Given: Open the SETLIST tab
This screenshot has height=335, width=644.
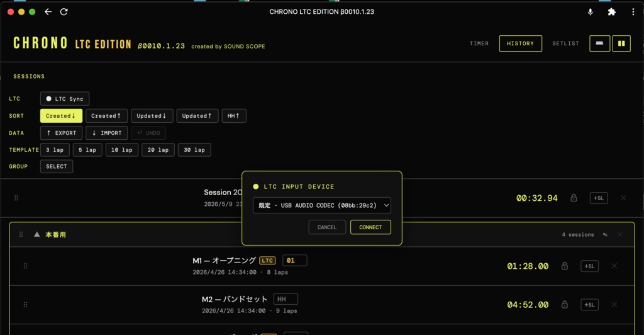Looking at the screenshot, I should click(565, 43).
